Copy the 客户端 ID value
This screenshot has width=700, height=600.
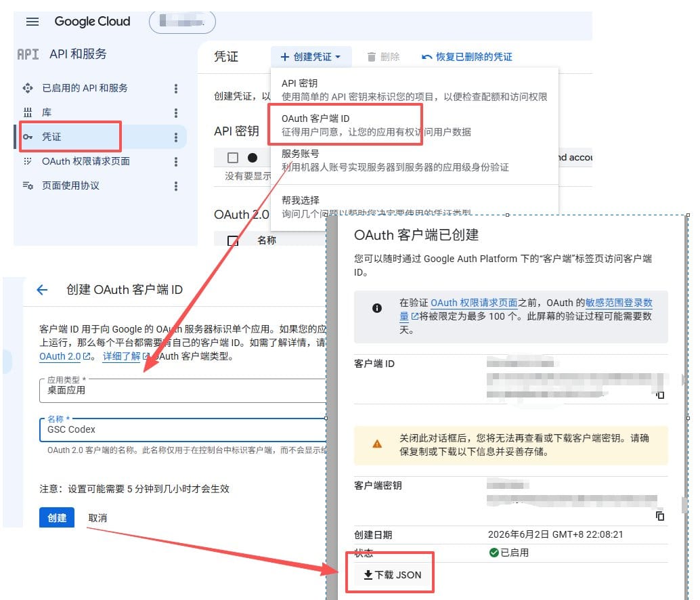[x=660, y=395]
